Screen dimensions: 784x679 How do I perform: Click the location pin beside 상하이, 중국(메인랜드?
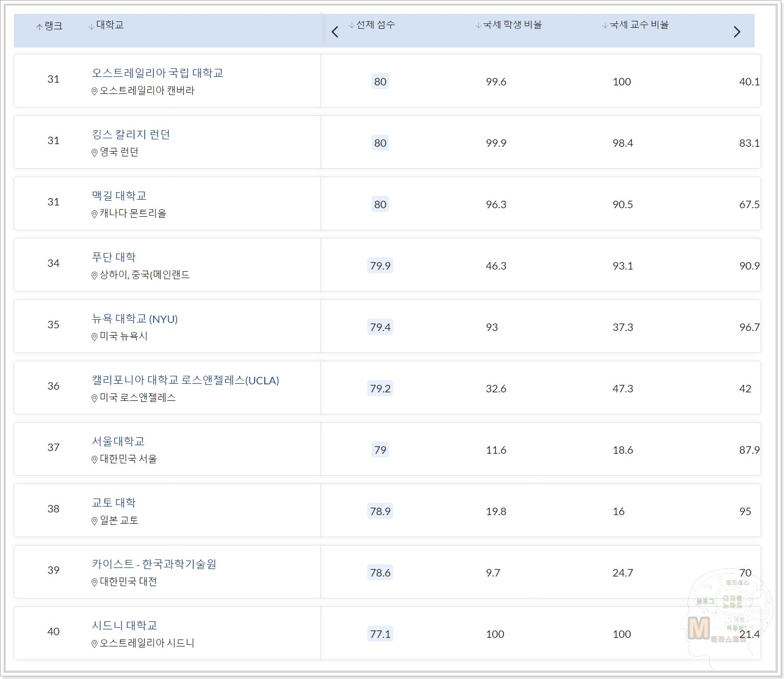(x=94, y=275)
